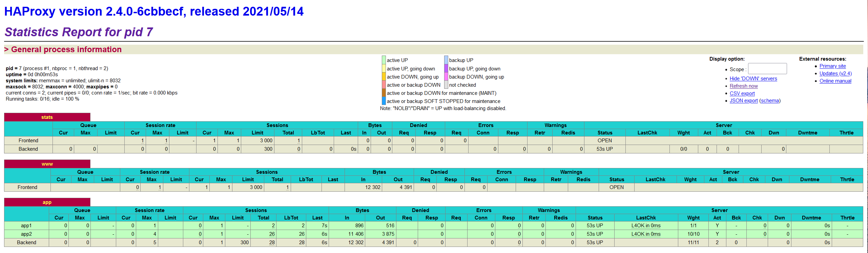868x253 pixels.
Task: Click stats Backend session limit 300
Action: click(268, 149)
